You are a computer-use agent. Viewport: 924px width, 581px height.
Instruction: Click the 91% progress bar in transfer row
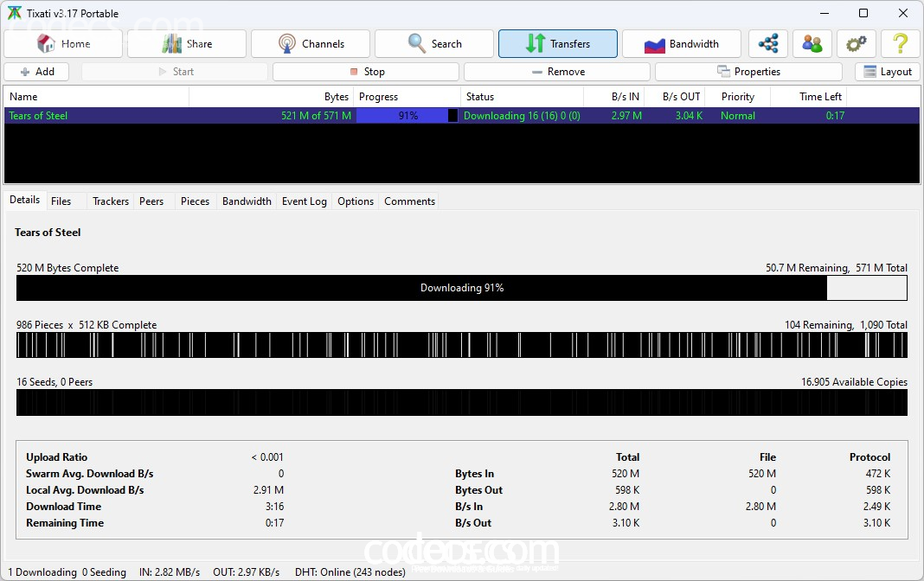tap(407, 115)
